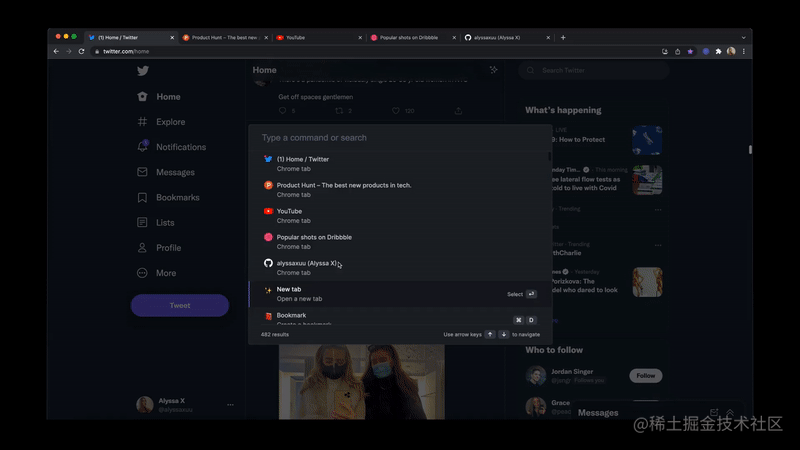Click the Product Hunt icon in results
Viewport: 800px width, 450px height.
[x=268, y=185]
